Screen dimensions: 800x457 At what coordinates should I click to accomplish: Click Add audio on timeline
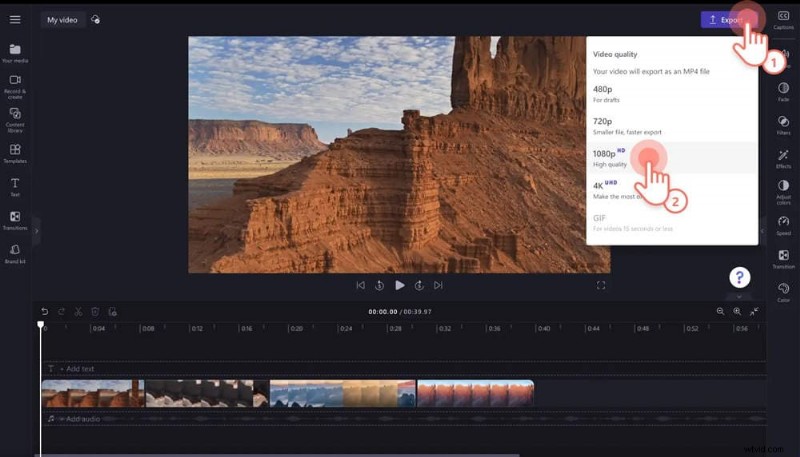point(80,419)
